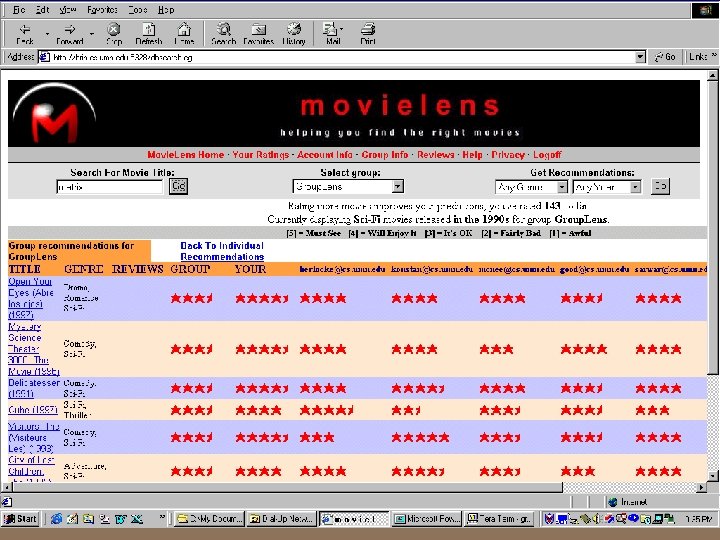
Task: Open the Your Ratings link
Action: point(260,155)
